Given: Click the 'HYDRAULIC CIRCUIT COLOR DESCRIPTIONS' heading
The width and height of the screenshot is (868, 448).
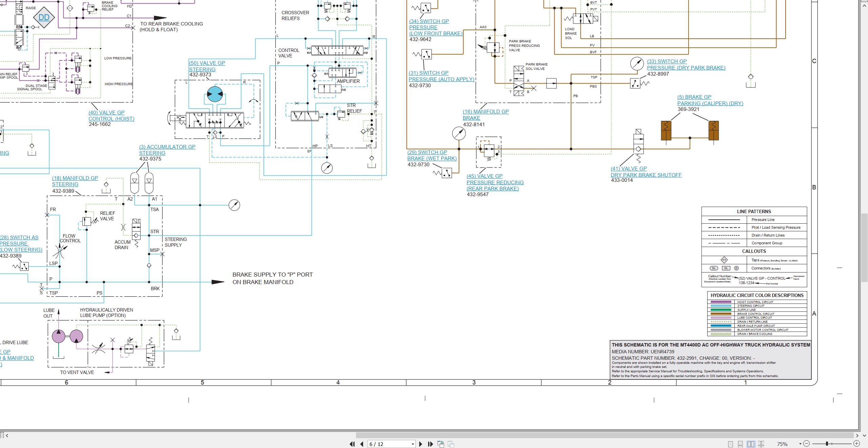Looking at the screenshot, I should (x=757, y=295).
